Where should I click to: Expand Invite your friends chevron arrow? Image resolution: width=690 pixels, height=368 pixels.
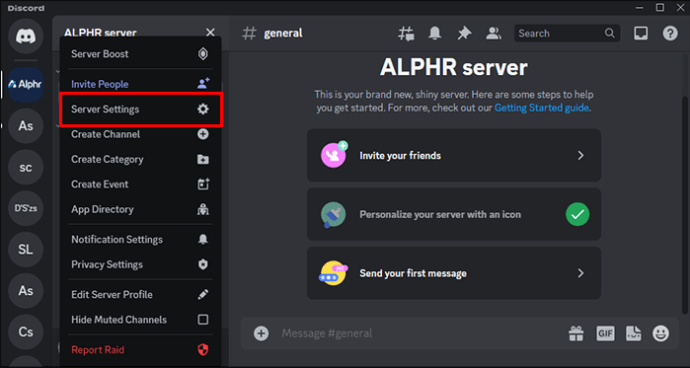[x=581, y=155]
